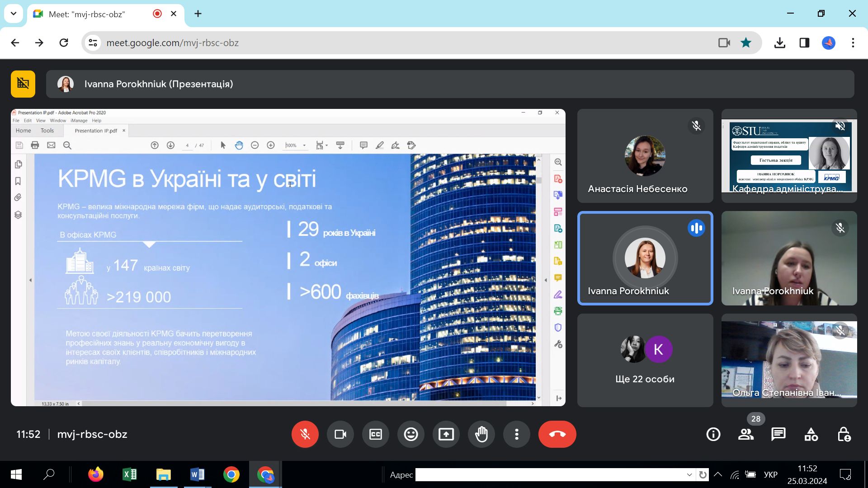Open the attachments paperclip in Acrobat sidebar

[18, 197]
